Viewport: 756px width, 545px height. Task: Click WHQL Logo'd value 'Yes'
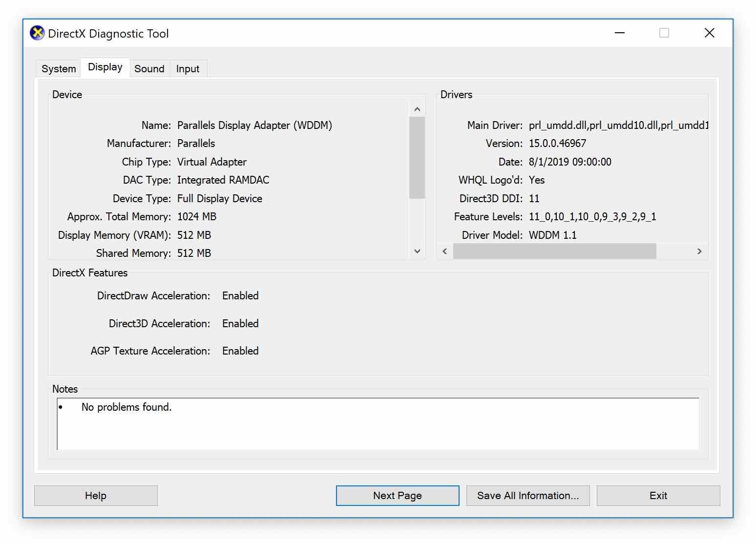[x=537, y=180]
